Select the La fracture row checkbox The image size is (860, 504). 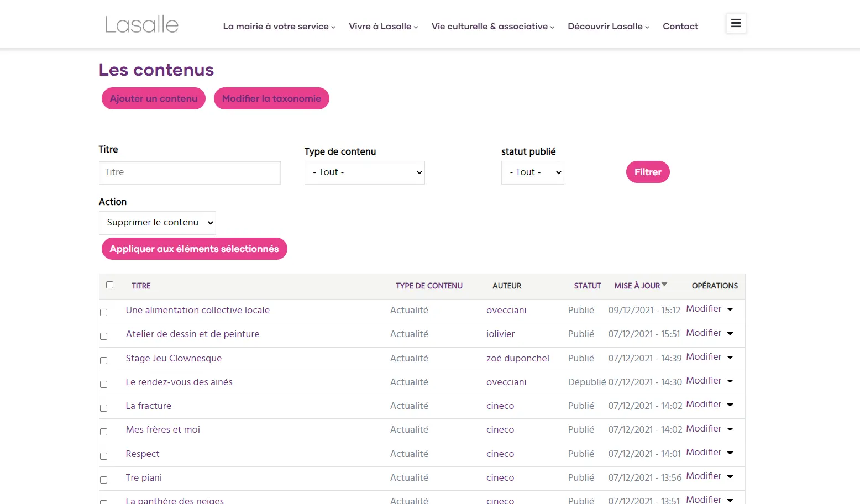click(103, 408)
